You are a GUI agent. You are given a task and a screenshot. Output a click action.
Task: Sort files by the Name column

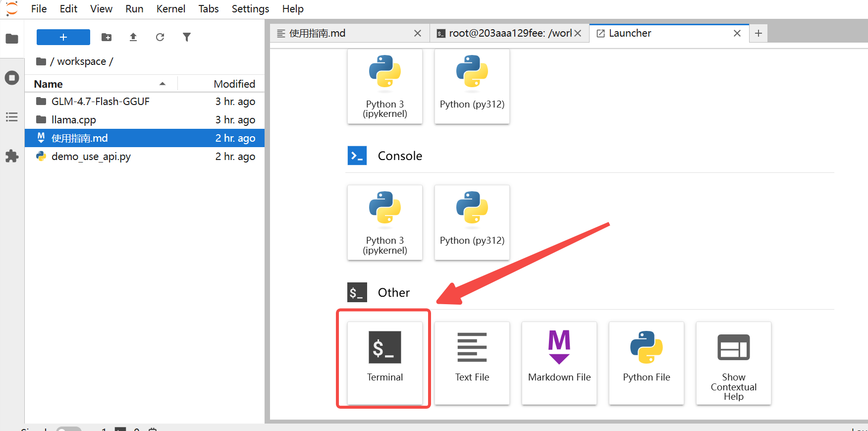(49, 84)
